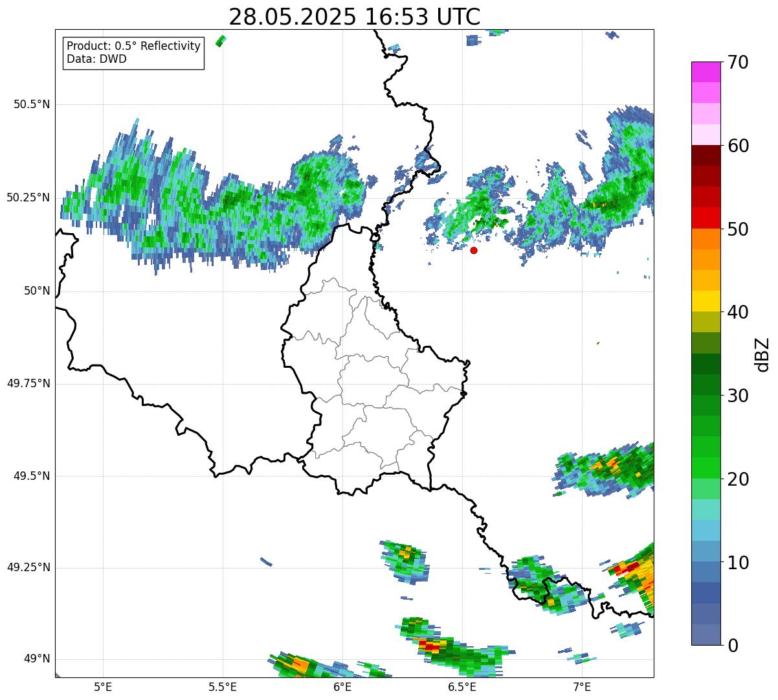Click the 7°E longitude label
778x700 pixels.
(582, 686)
